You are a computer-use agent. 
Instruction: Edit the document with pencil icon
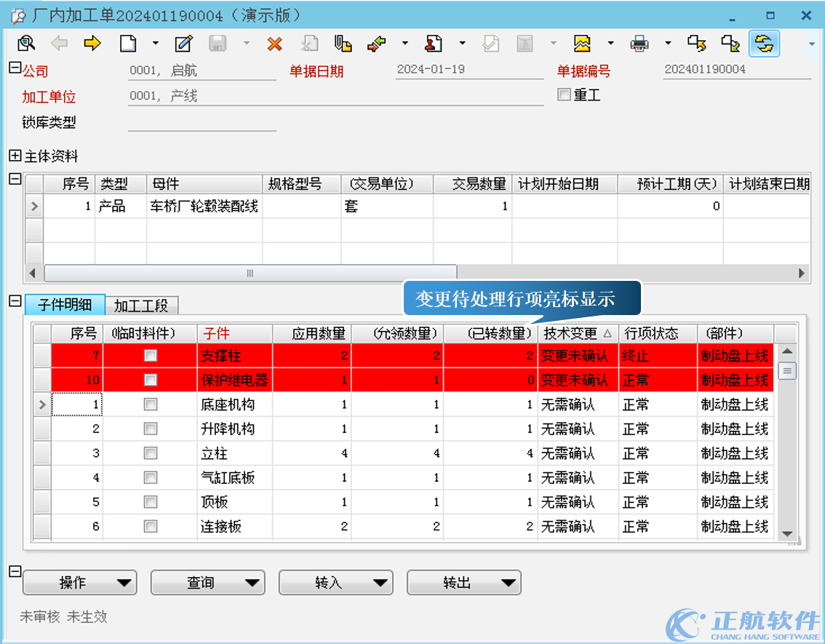coord(183,43)
